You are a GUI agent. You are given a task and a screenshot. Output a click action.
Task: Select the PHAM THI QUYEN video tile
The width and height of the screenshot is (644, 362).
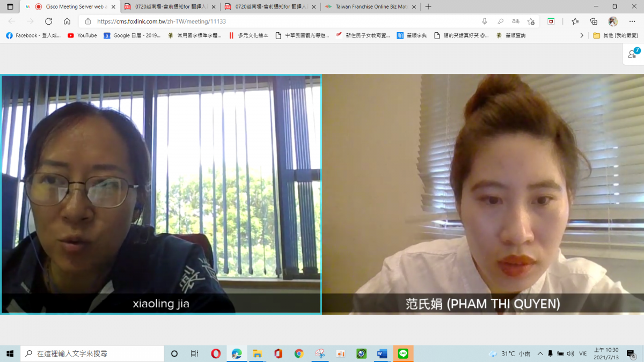[x=482, y=194]
